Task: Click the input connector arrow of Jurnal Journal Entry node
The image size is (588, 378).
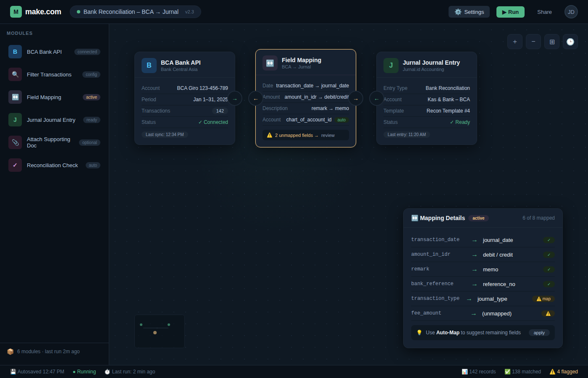Action: pos(377,99)
